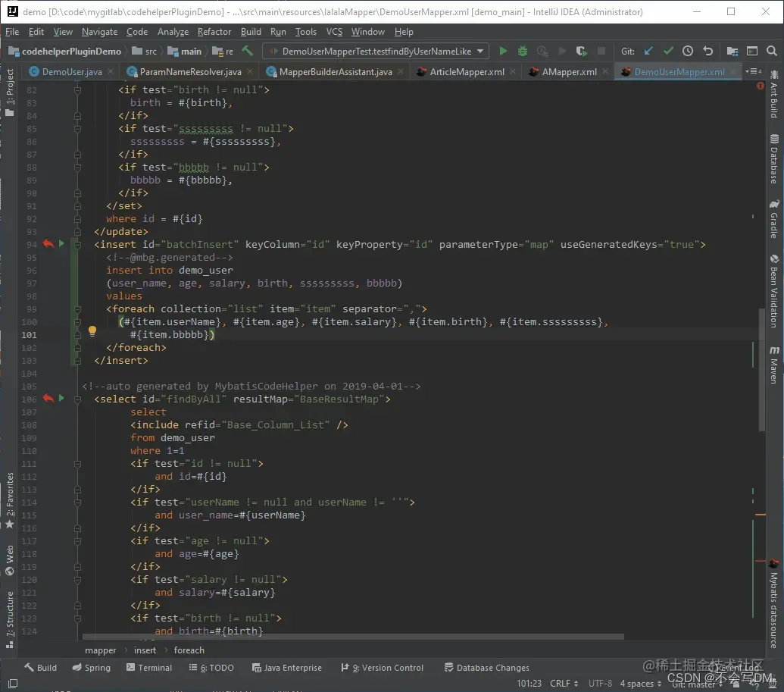The height and width of the screenshot is (692, 784).
Task: Click the mapper breadcrumb
Action: 100,650
